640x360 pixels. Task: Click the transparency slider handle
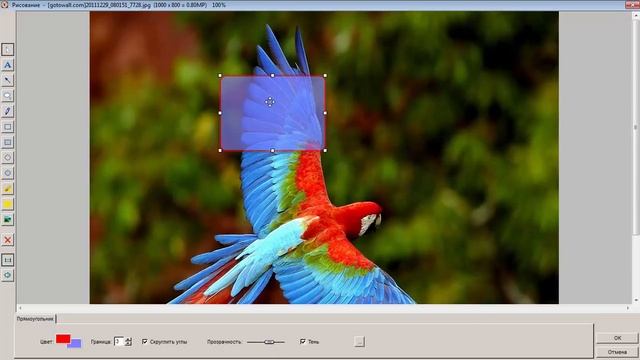click(x=269, y=342)
